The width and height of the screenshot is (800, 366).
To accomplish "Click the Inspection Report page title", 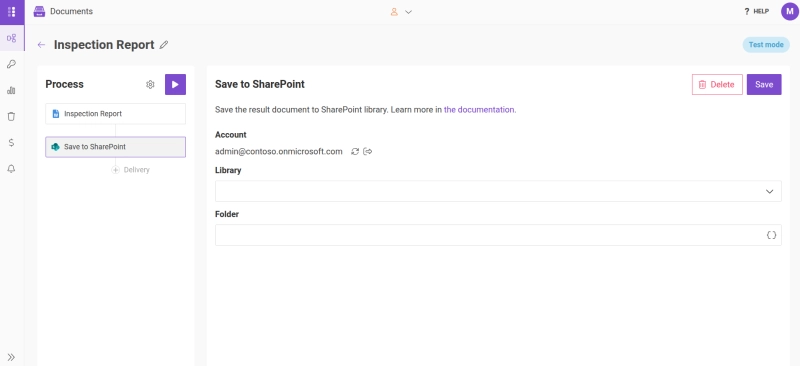I will click(104, 45).
